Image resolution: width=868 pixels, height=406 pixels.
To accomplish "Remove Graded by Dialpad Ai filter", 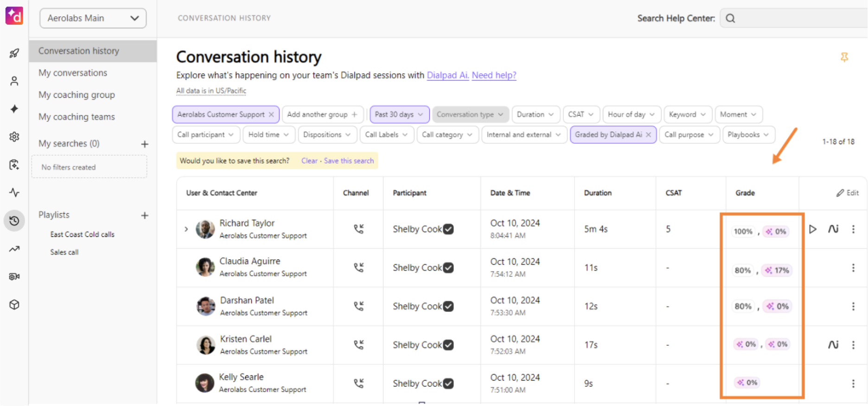I will click(x=648, y=135).
